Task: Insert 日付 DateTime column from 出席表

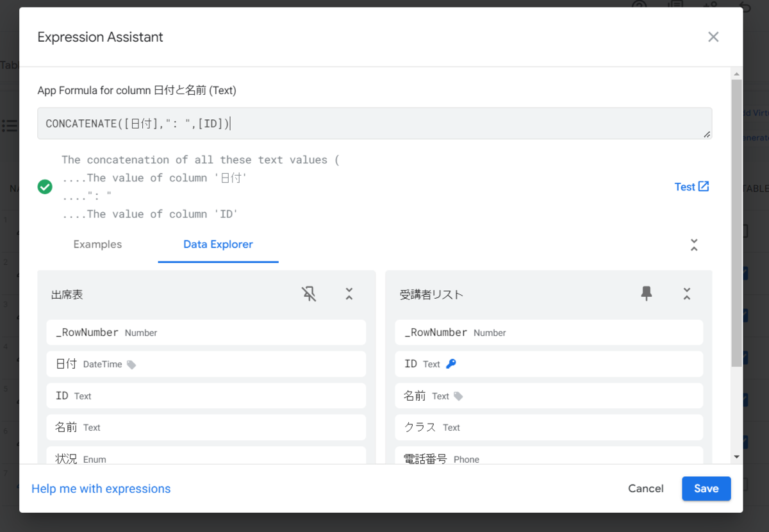Action: click(206, 364)
